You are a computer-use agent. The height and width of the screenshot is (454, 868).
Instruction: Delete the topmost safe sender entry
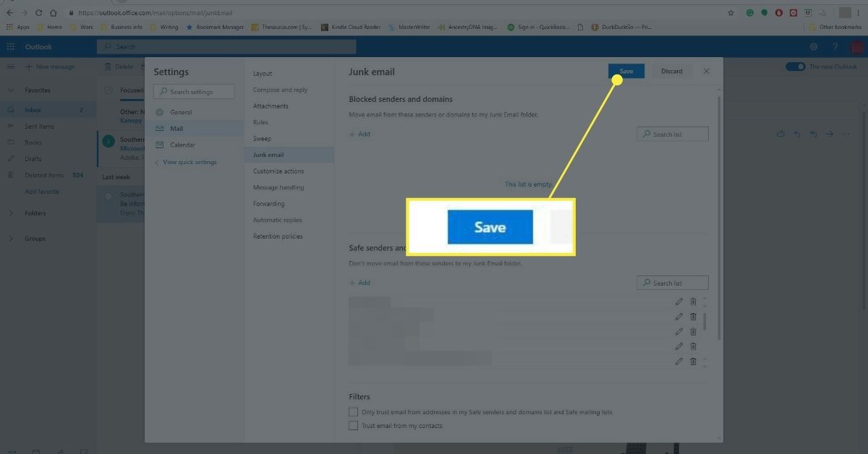tap(693, 301)
